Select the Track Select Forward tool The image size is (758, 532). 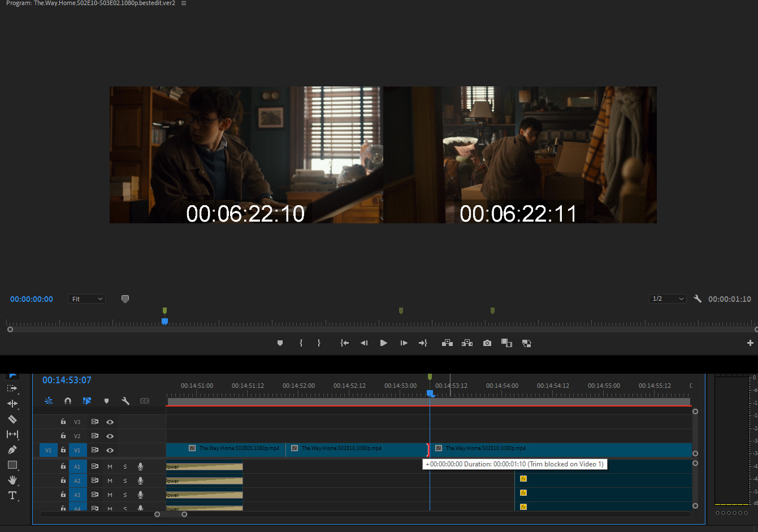tap(12, 388)
